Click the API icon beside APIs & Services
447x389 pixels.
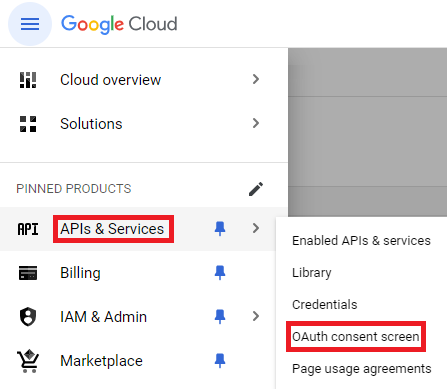click(28, 229)
